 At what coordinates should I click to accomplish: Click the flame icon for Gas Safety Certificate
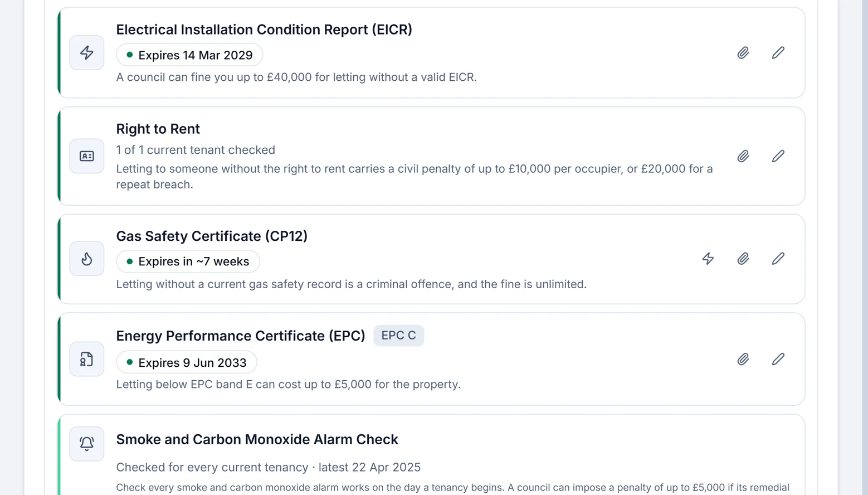pos(87,259)
